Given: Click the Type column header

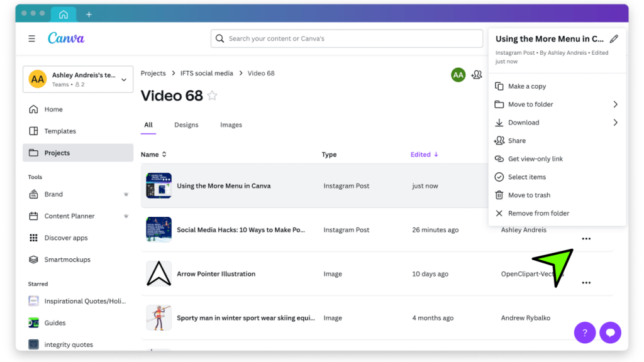Looking at the screenshot, I should (329, 155).
